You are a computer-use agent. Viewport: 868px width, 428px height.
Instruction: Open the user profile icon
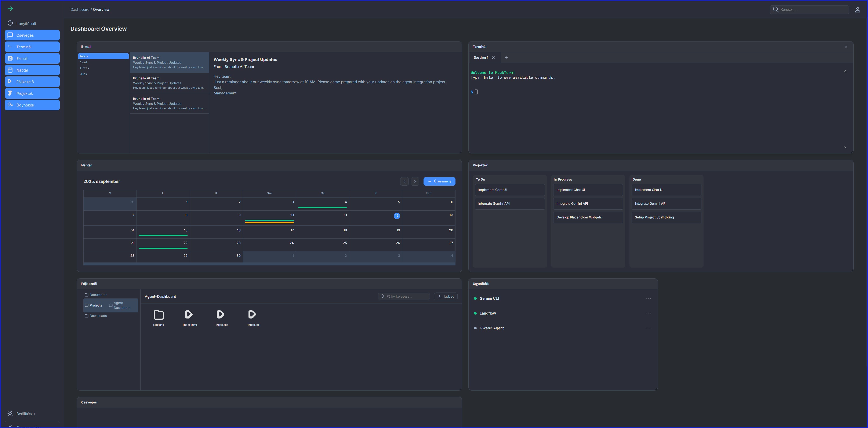coord(857,10)
